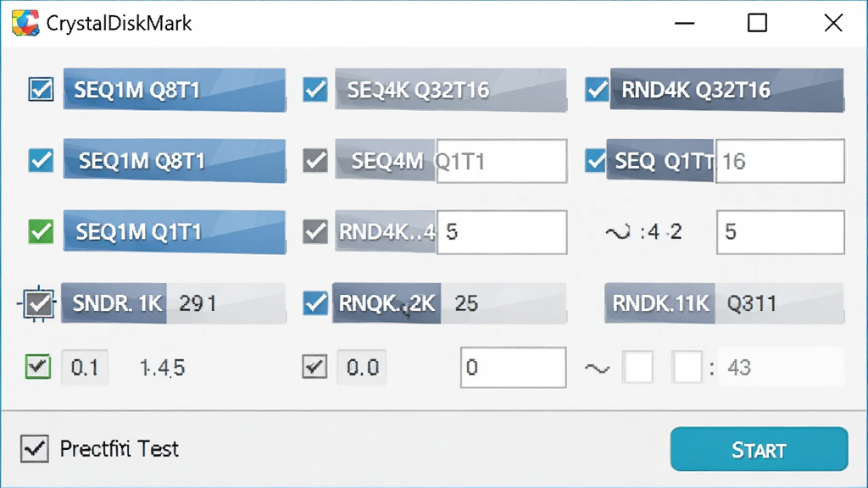Toggle the RND4K Q32T16 checkbox

click(x=597, y=90)
